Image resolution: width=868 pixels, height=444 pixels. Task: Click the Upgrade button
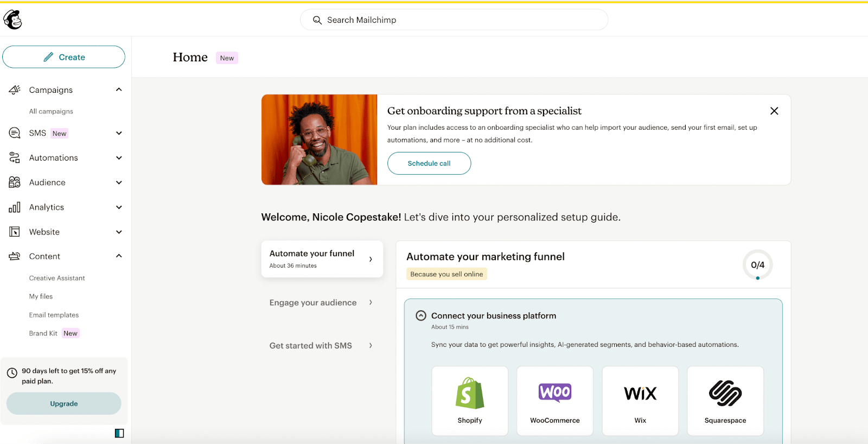click(x=64, y=404)
